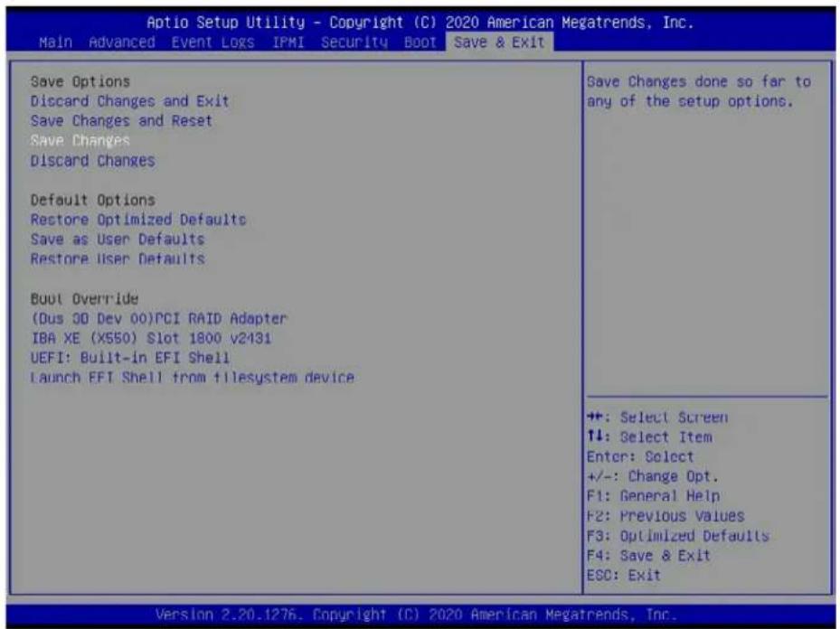Screen dimensions: 840x629
Task: Click the F2: Previous Values hint
Action: (665, 516)
